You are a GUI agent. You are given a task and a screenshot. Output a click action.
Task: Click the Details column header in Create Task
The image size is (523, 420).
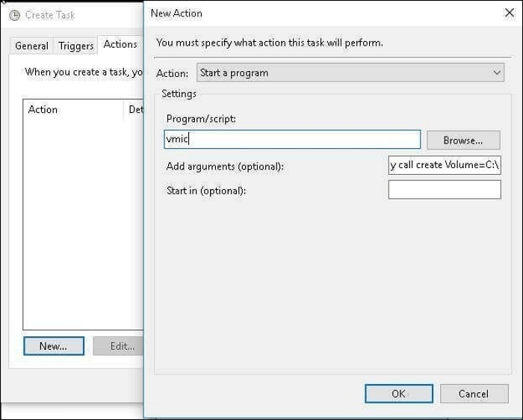(134, 109)
